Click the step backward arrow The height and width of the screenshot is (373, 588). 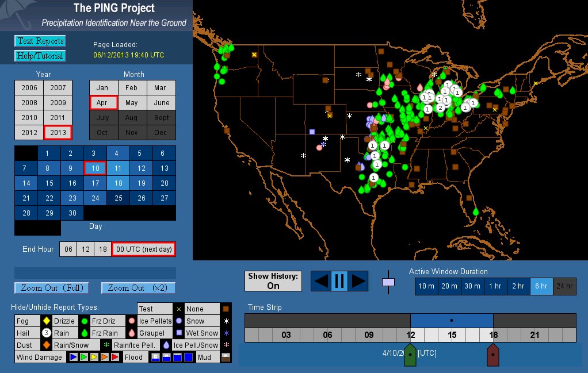[321, 281]
